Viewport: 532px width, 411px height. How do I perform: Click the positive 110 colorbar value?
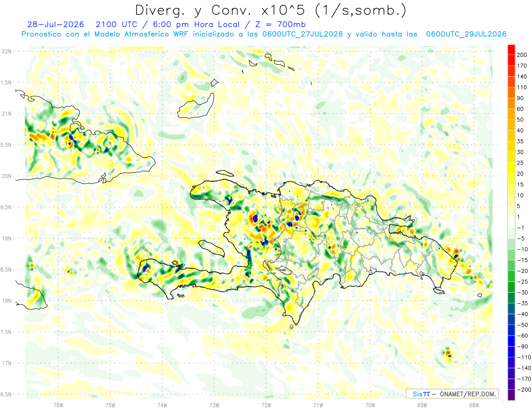522,87
